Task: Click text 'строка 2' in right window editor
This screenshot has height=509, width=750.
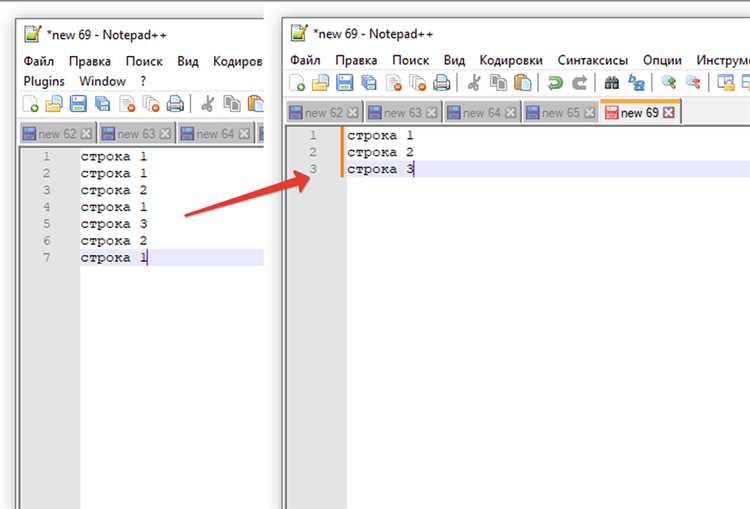Action: pos(380,152)
